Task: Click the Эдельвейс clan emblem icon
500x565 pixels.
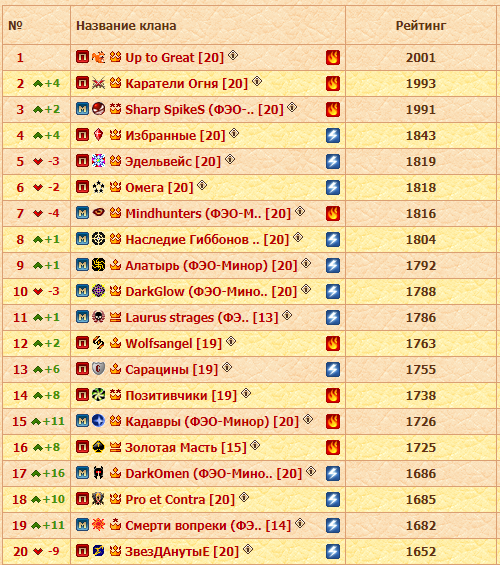Action: coord(98,161)
